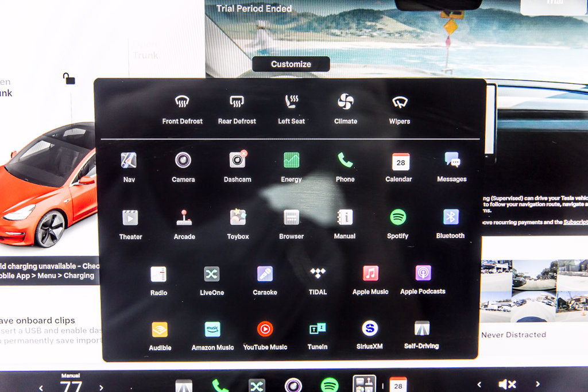
Task: Open the Toybox app
Action: pos(238,218)
